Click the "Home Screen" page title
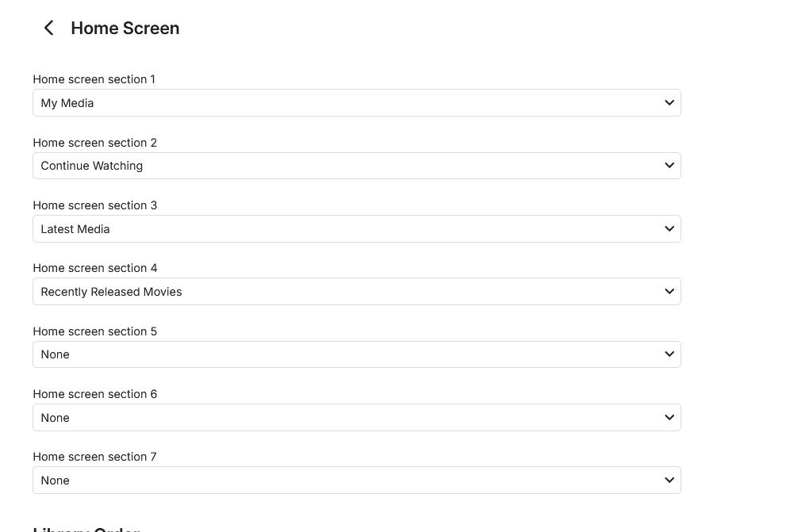 pos(125,29)
